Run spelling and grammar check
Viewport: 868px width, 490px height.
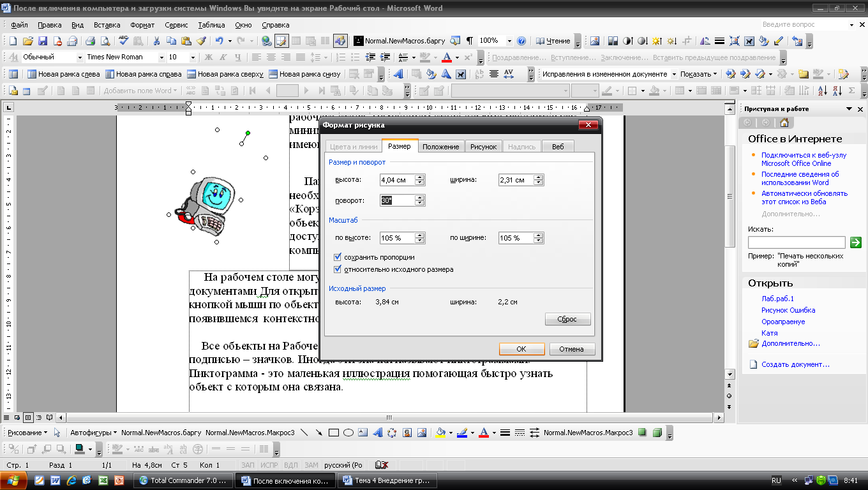coord(123,41)
